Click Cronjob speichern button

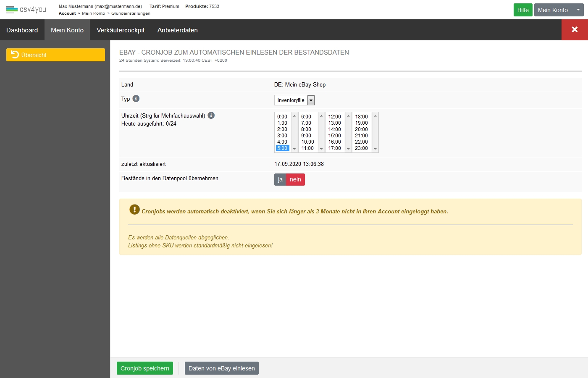(x=145, y=368)
